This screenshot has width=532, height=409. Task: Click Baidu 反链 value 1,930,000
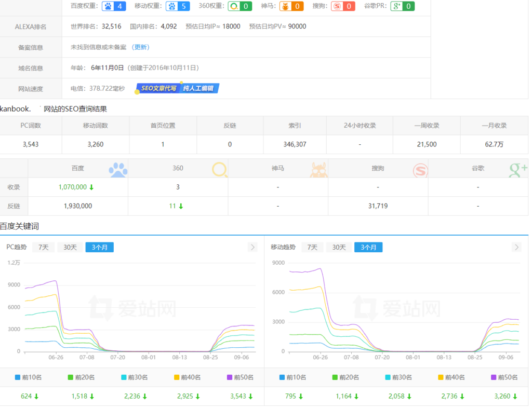coord(78,206)
